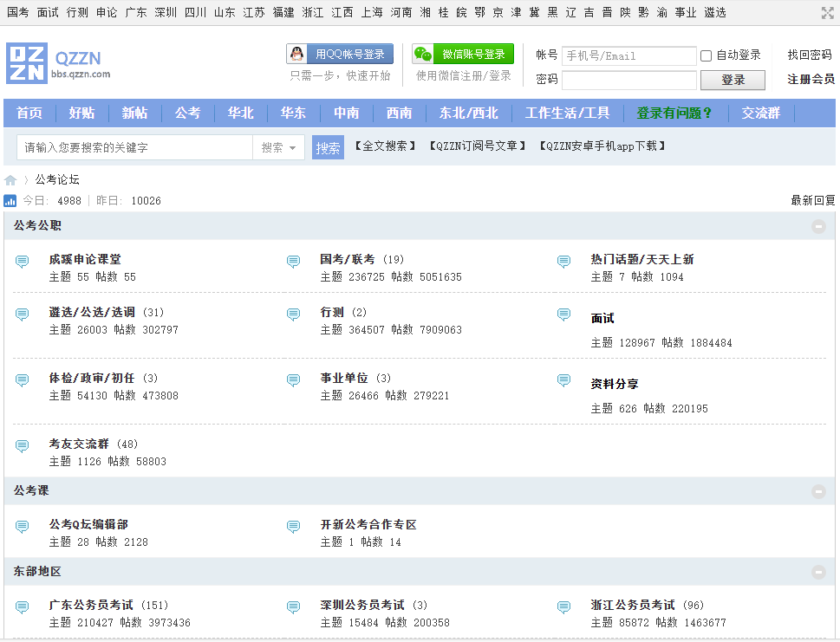The image size is (840, 642).
Task: Click the keyword search input field
Action: [134, 147]
